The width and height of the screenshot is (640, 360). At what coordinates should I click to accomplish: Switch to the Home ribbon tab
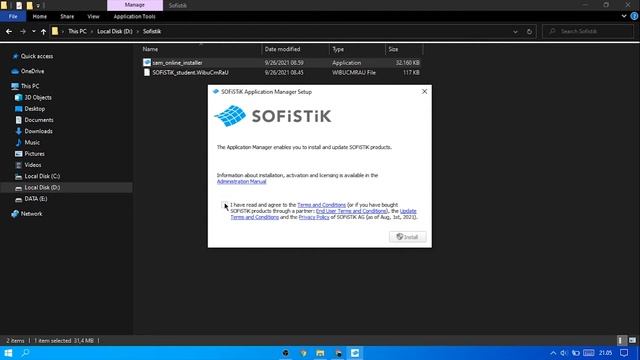(40, 16)
